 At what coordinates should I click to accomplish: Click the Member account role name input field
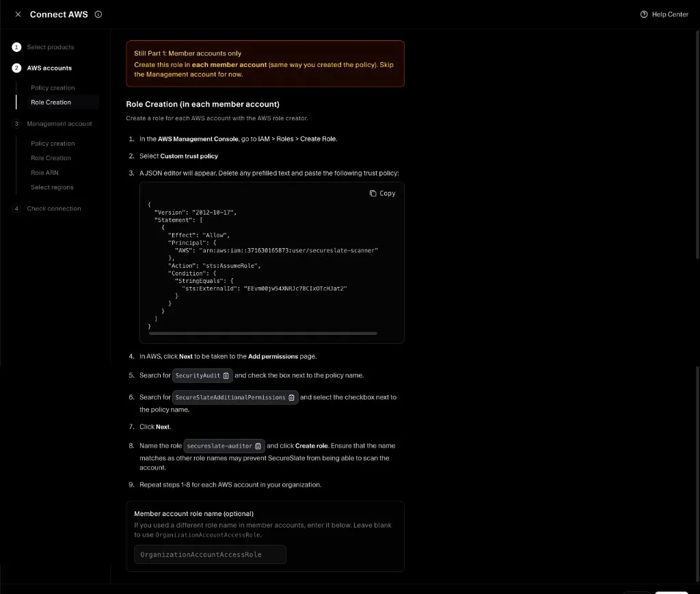click(x=211, y=554)
